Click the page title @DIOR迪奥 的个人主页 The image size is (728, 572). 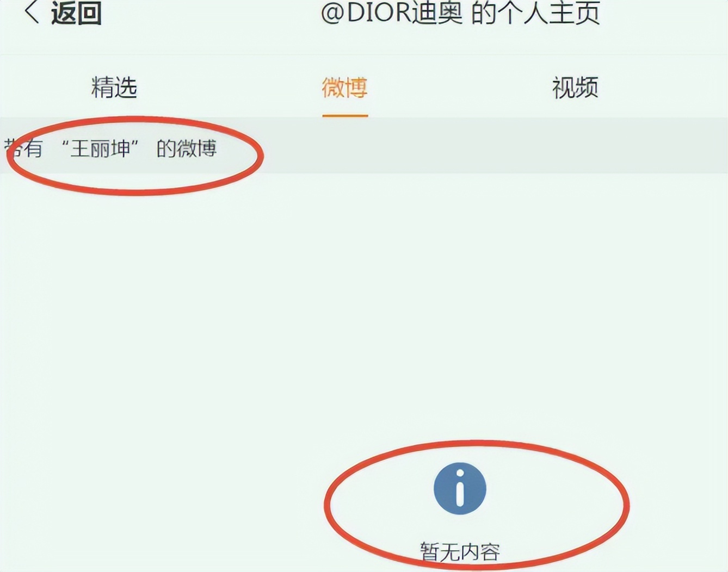coord(460,13)
